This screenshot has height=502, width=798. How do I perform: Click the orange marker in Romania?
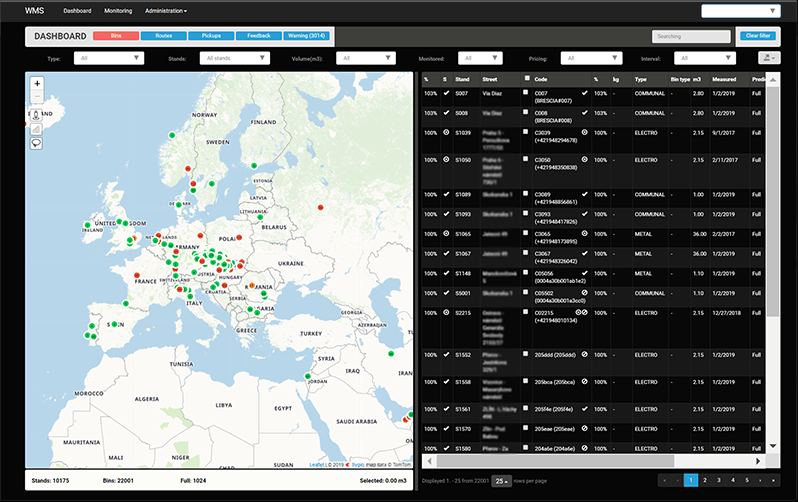(x=251, y=286)
